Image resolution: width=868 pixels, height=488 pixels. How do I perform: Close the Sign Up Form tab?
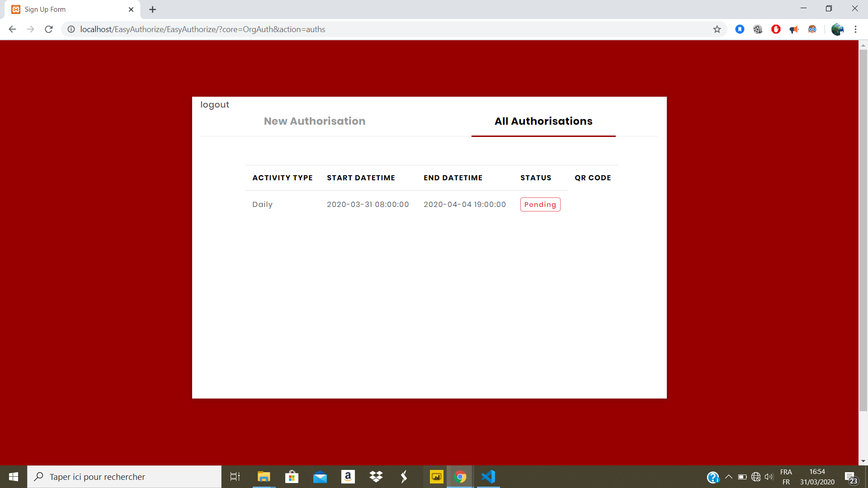tap(131, 9)
